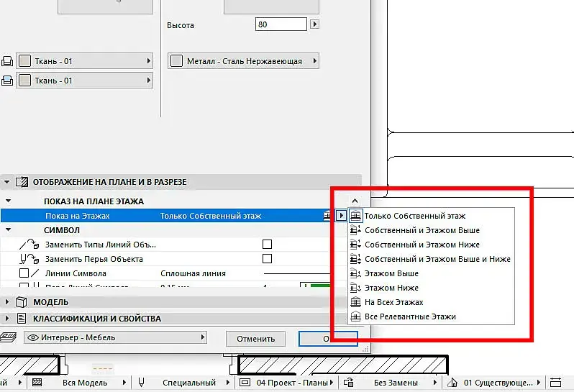Click the 'Этажом Ниже' story icon
The height and width of the screenshot is (392, 574).
point(355,288)
